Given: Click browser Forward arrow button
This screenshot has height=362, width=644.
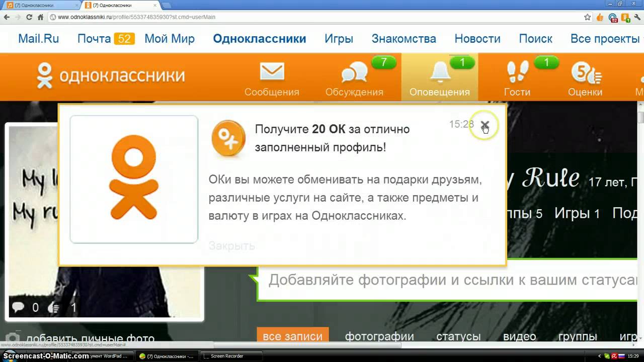Looking at the screenshot, I should (x=18, y=17).
